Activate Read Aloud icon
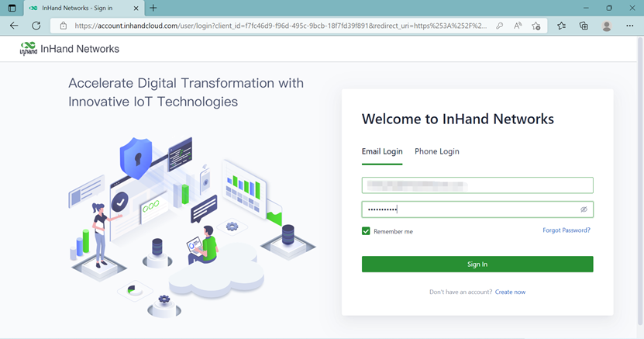644x339 pixels. pyautogui.click(x=518, y=26)
